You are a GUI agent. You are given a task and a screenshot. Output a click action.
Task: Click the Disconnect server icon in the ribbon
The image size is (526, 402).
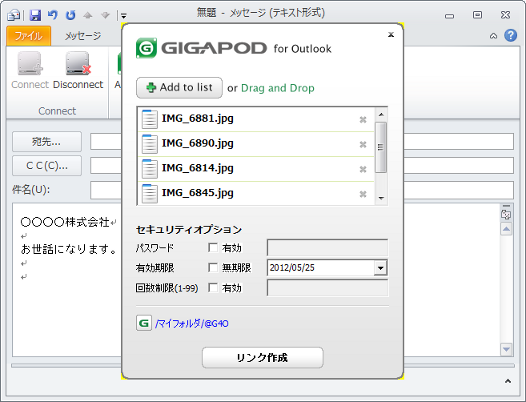[78, 63]
